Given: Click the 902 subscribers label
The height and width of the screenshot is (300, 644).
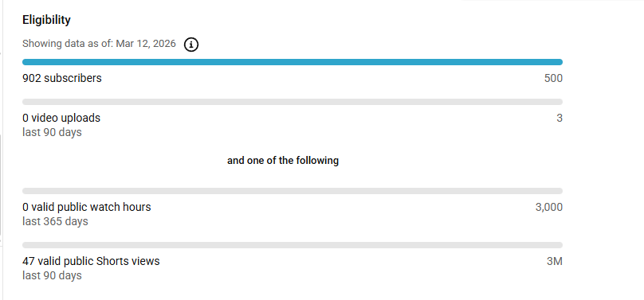Looking at the screenshot, I should 62,78.
